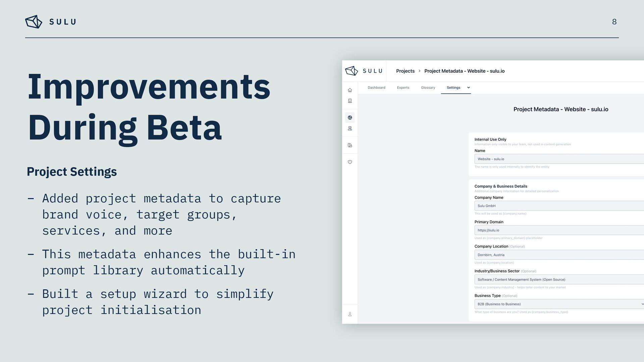Click the user profile icon at sidebar bottom
The width and height of the screenshot is (644, 362).
pos(350,314)
